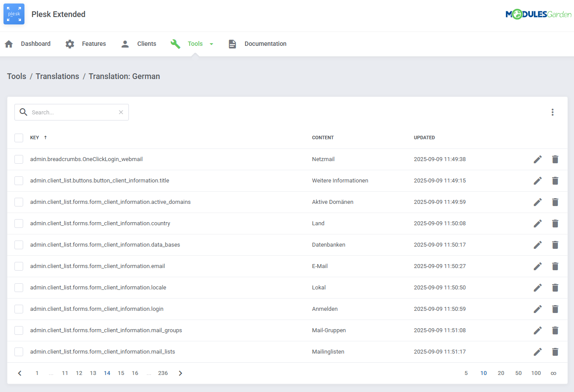Check the select-all checkbox in the table header
The width and height of the screenshot is (574, 392).
coord(19,138)
